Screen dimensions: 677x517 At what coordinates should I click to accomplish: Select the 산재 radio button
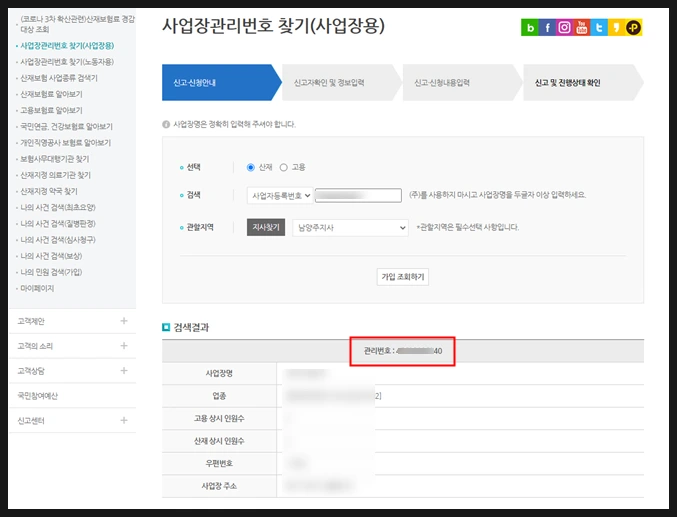(250, 167)
